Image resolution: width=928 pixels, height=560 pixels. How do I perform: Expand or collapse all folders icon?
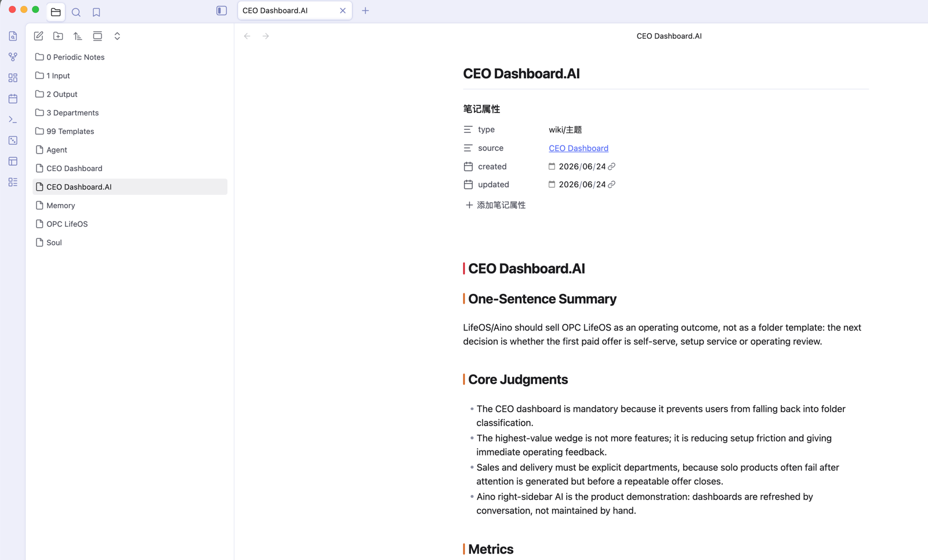(x=117, y=36)
